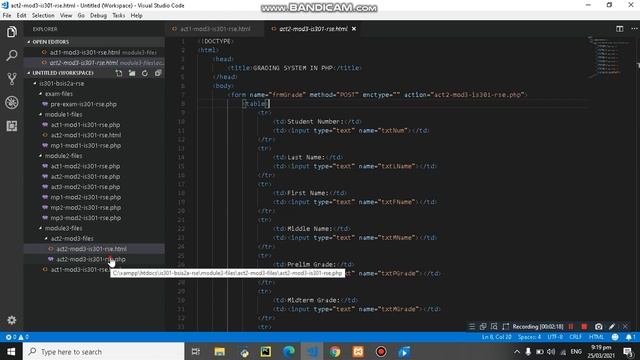Image resolution: width=640 pixels, height=360 pixels.
Task: Open mp1-mod1-is301-rse.php file
Action: pyautogui.click(x=86, y=145)
